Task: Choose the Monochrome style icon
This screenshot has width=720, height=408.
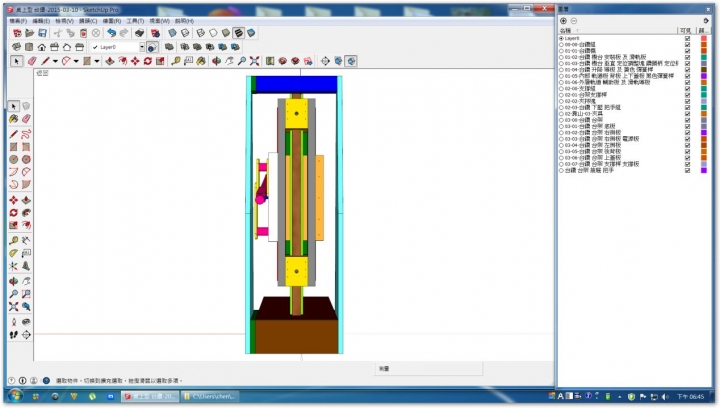Action: pyautogui.click(x=251, y=33)
